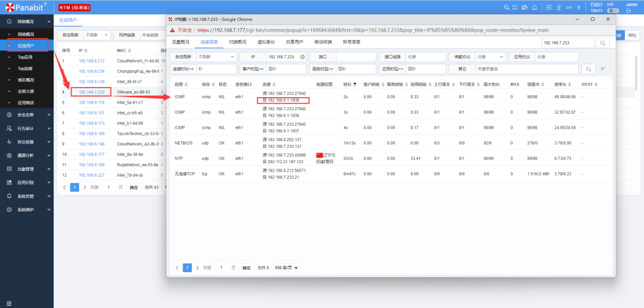Expand 溯源分析 sidebar section

[27, 155]
